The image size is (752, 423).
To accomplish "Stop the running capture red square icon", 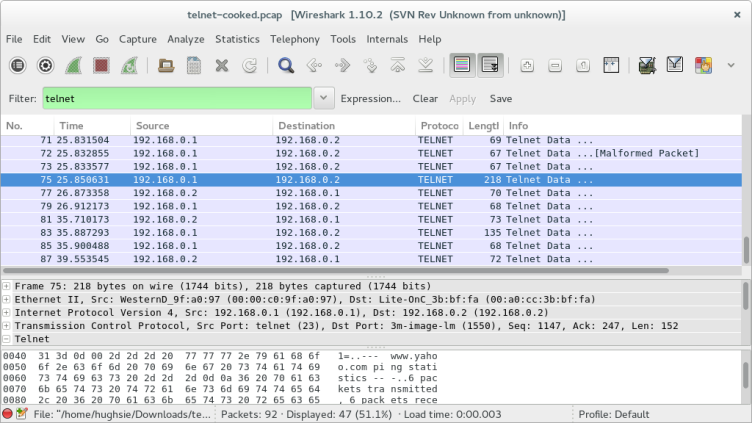I will (101, 65).
